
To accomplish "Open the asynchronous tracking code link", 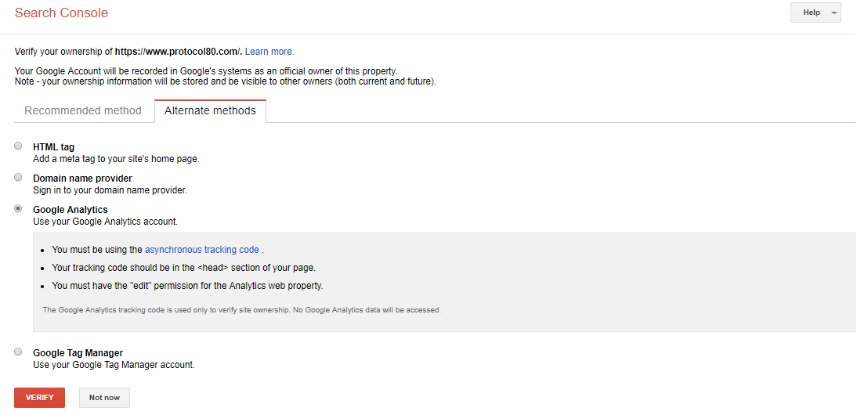I will (201, 250).
